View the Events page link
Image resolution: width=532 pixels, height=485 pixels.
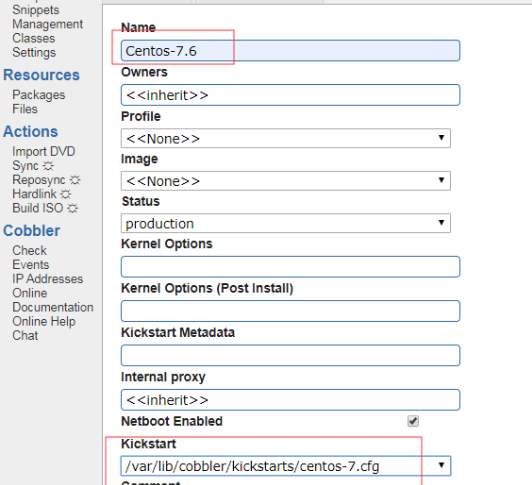(31, 265)
